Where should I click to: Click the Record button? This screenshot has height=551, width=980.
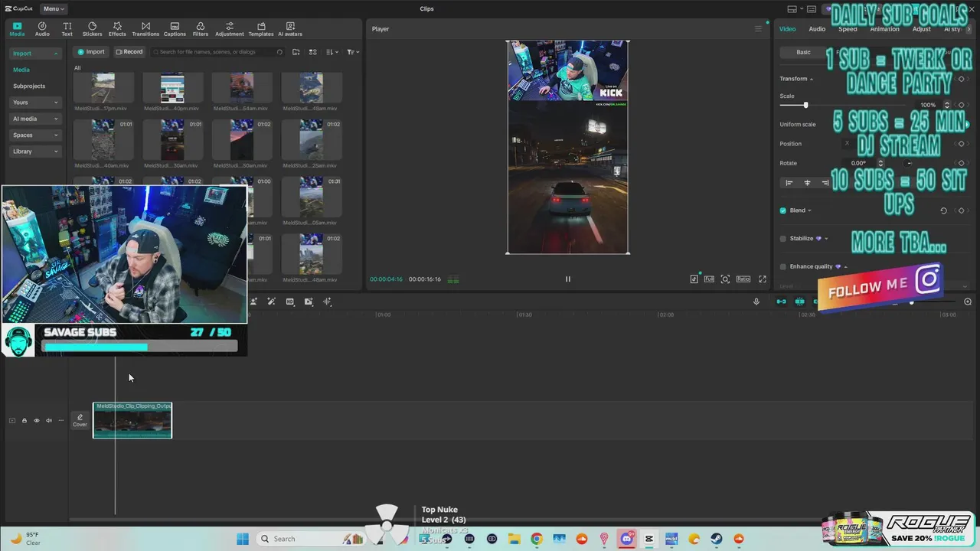[129, 52]
